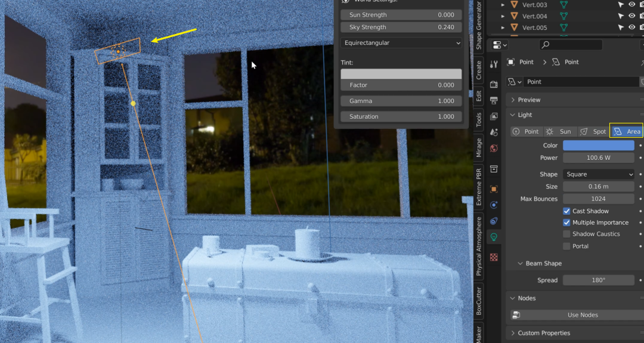Open the Equirectangular projection dropdown
Viewport: 644px width, 343px height.
(401, 43)
